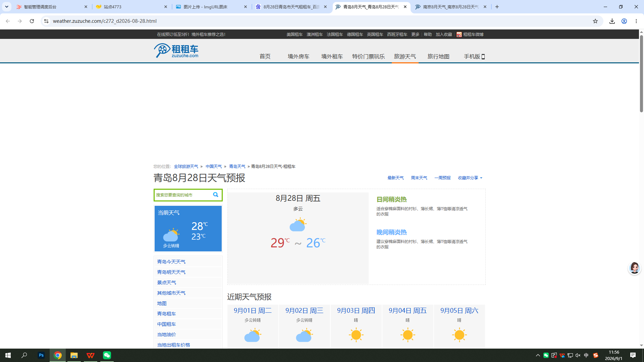Go back with the browser back arrow
Viewport: 644px width, 362px height.
tap(8, 21)
